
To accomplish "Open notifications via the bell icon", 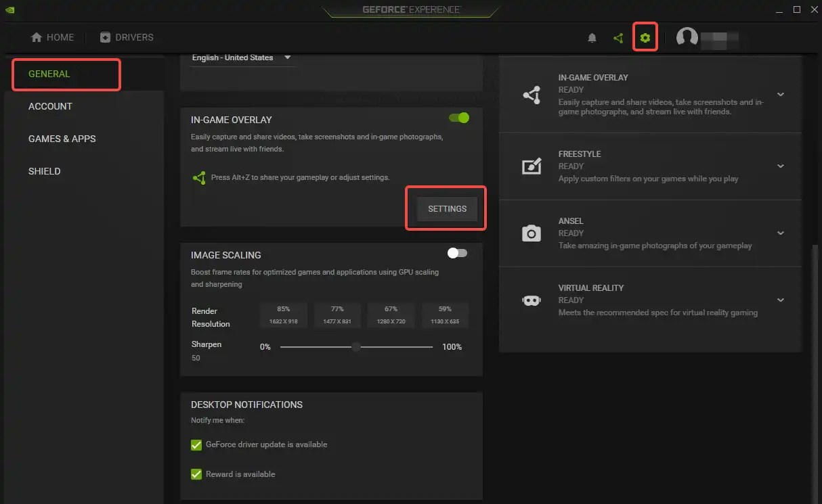I will pyautogui.click(x=592, y=38).
